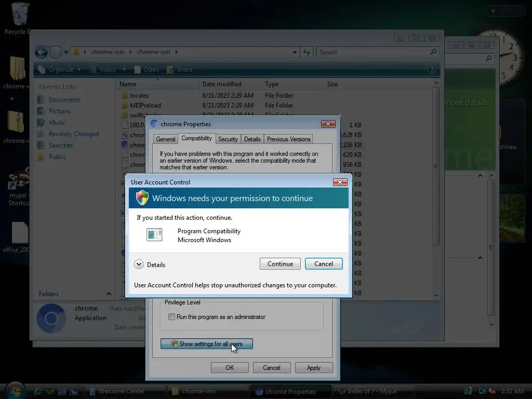532x399 pixels.
Task: Click the UAC shield icon in banner
Action: (142, 198)
